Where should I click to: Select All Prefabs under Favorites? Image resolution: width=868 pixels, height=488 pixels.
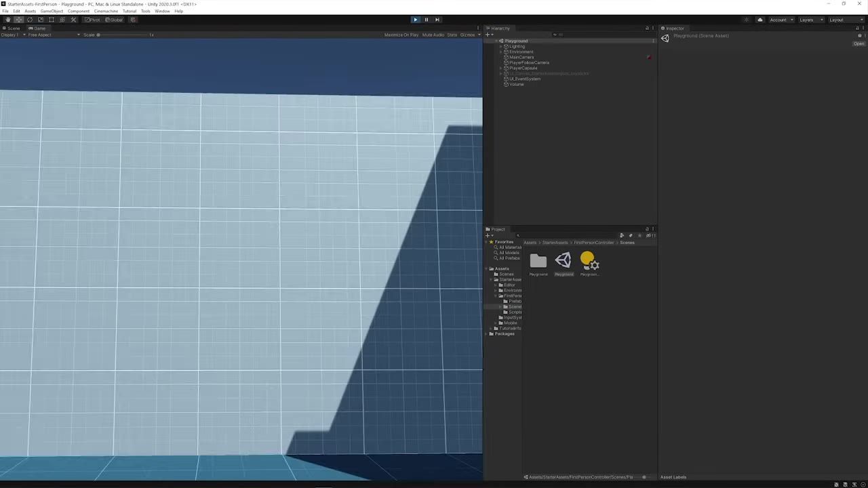(507, 258)
